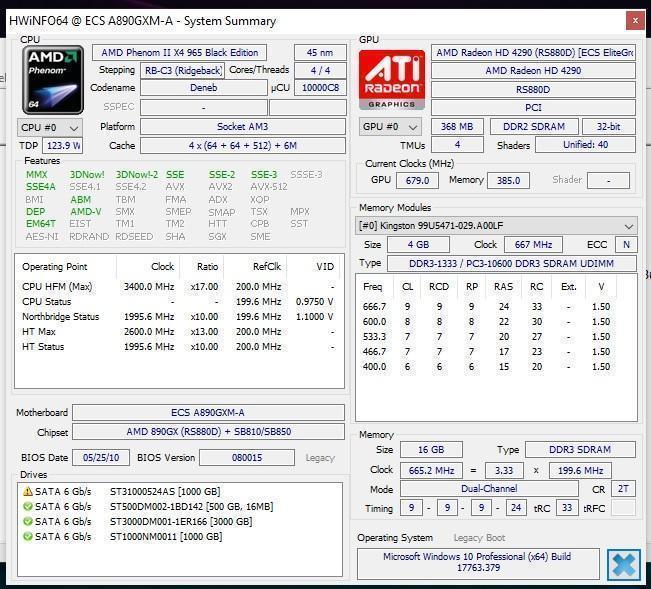Click the AMD Phenom II X4 965 name field
Image resolution: width=651 pixels, height=589 pixels.
click(x=179, y=53)
